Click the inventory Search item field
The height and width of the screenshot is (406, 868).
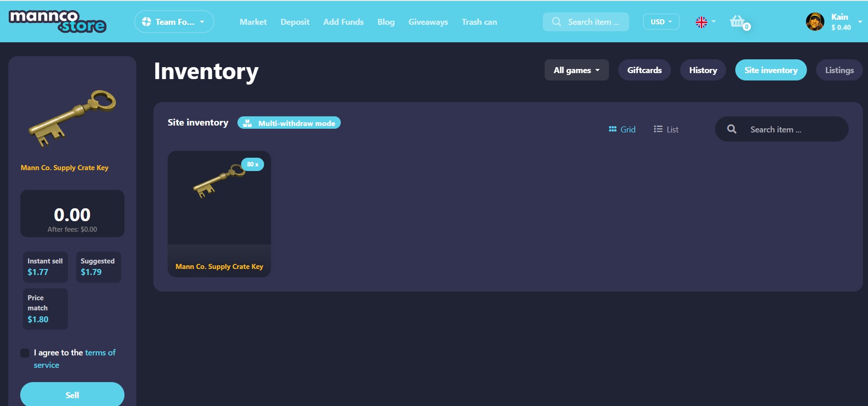pos(782,129)
